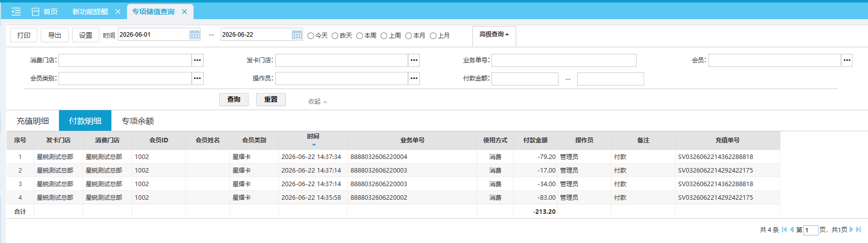Open the 会员 lookup ellipsis button

click(x=847, y=60)
